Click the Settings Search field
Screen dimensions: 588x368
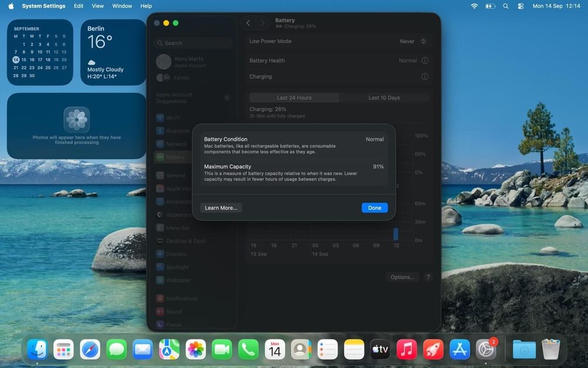click(x=194, y=43)
